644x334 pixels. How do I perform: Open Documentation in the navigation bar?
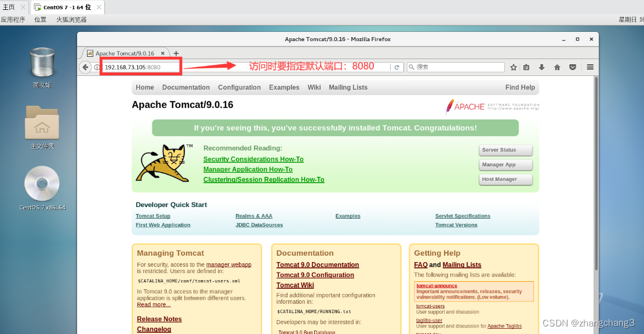(185, 88)
